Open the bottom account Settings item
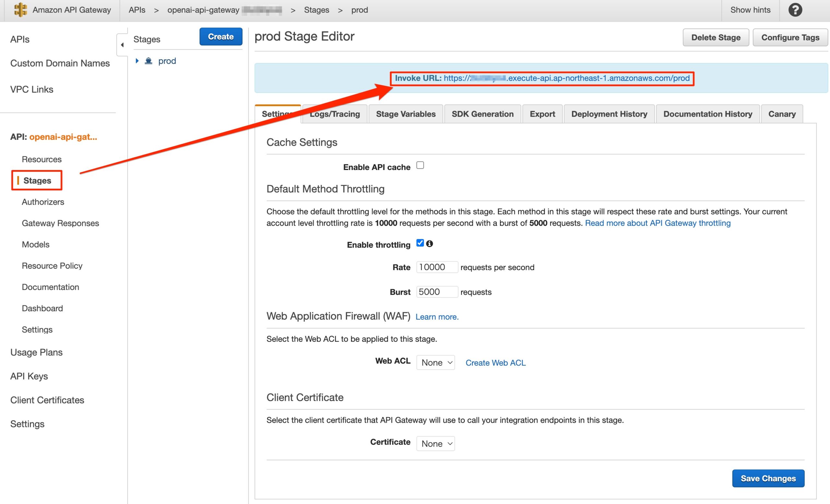Image resolution: width=830 pixels, height=504 pixels. 27,424
